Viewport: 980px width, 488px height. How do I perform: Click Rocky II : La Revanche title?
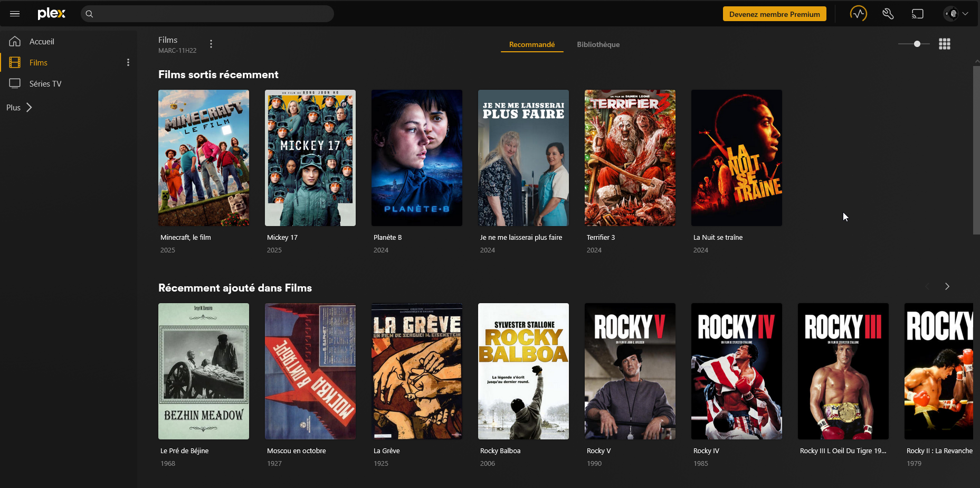(x=939, y=451)
